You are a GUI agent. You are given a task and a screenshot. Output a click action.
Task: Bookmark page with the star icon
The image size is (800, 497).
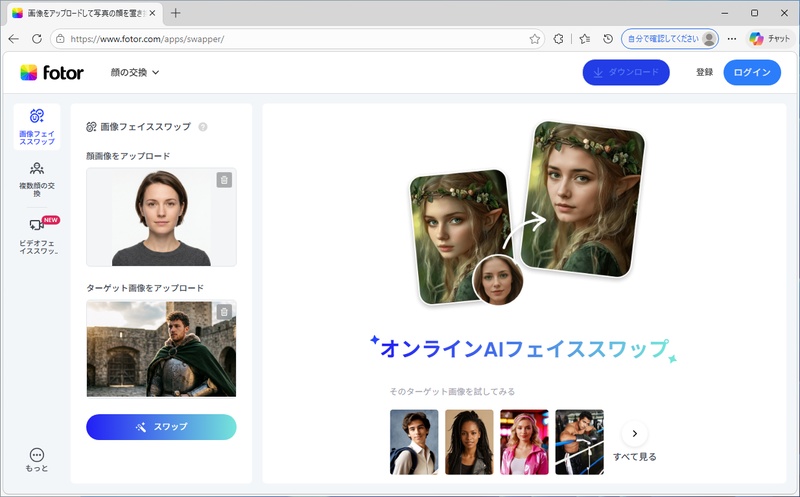534,39
